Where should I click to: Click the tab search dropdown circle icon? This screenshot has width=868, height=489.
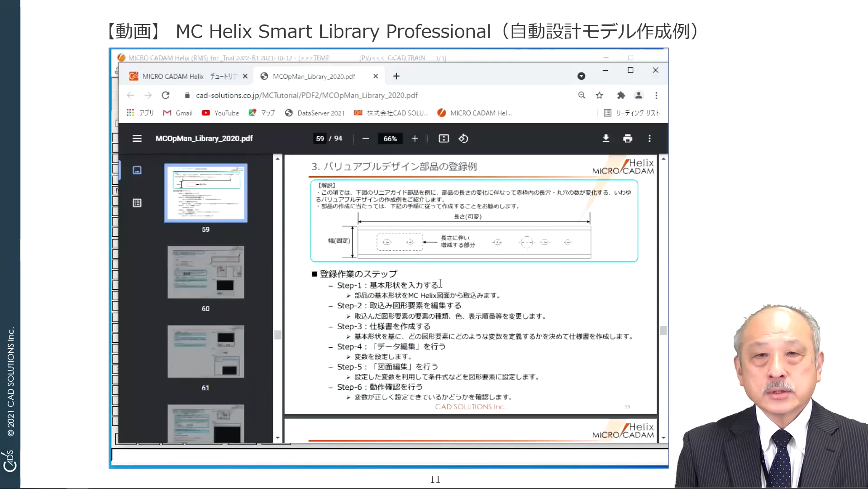[582, 76]
